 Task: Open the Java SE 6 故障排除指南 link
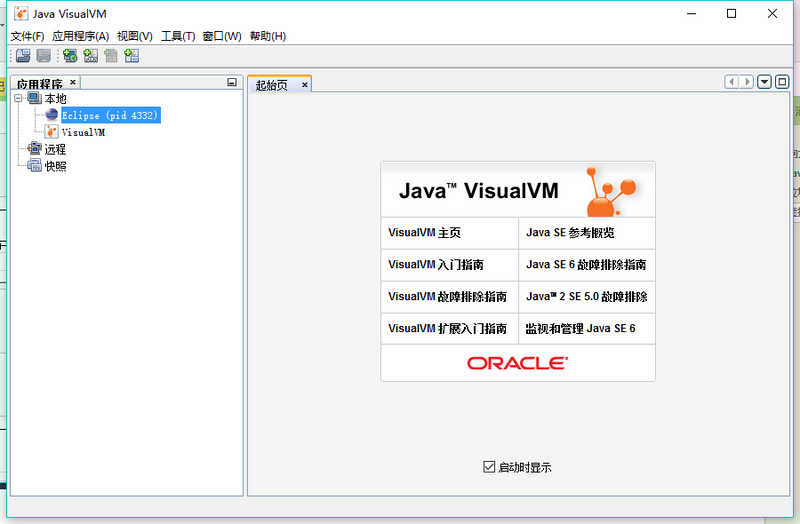[586, 264]
